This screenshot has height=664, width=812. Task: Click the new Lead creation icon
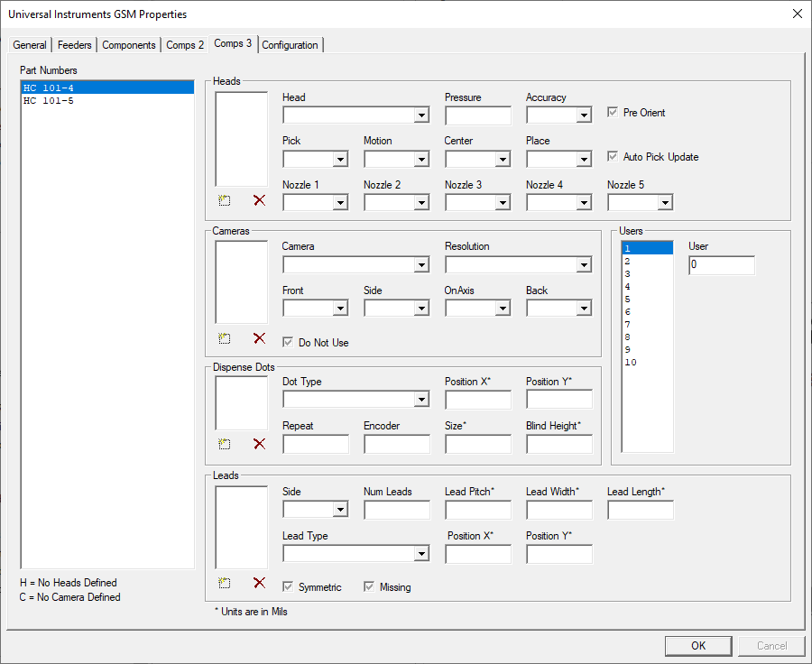[224, 582]
